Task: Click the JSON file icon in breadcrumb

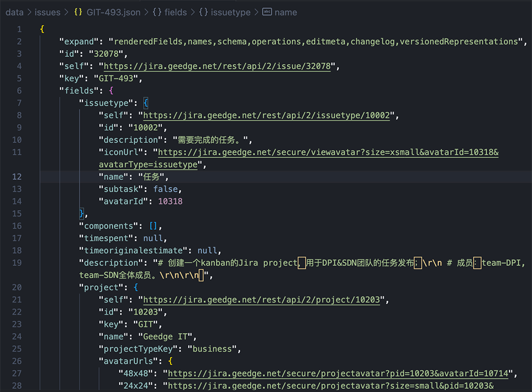Action: tap(78, 12)
